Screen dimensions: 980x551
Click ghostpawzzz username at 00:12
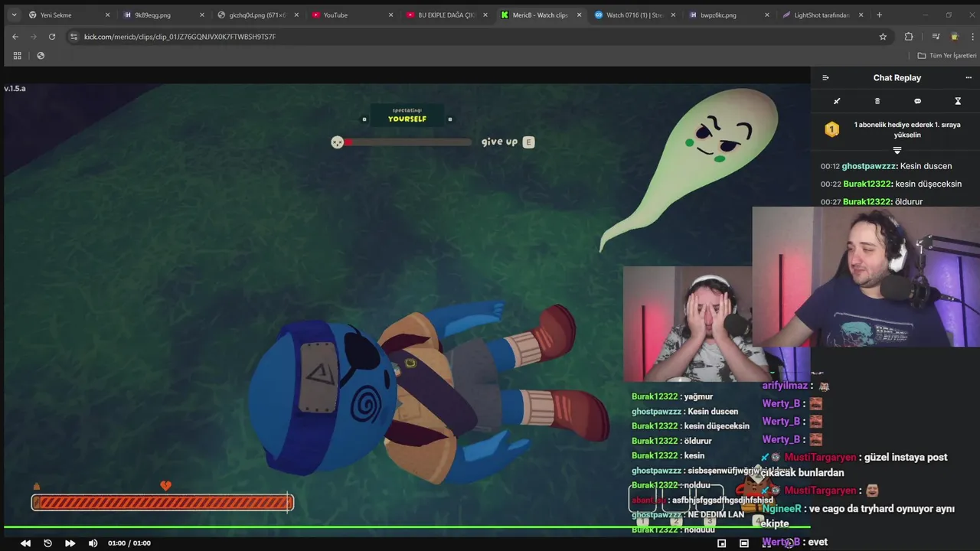pos(869,166)
